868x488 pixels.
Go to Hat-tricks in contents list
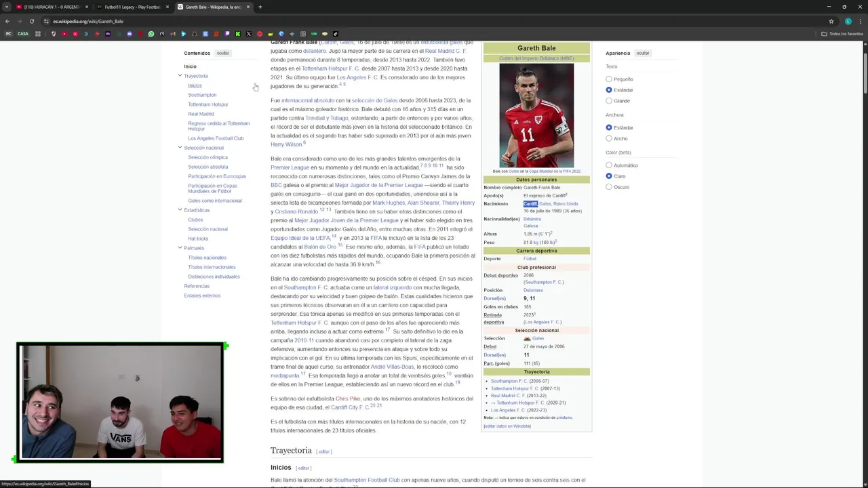(x=198, y=239)
